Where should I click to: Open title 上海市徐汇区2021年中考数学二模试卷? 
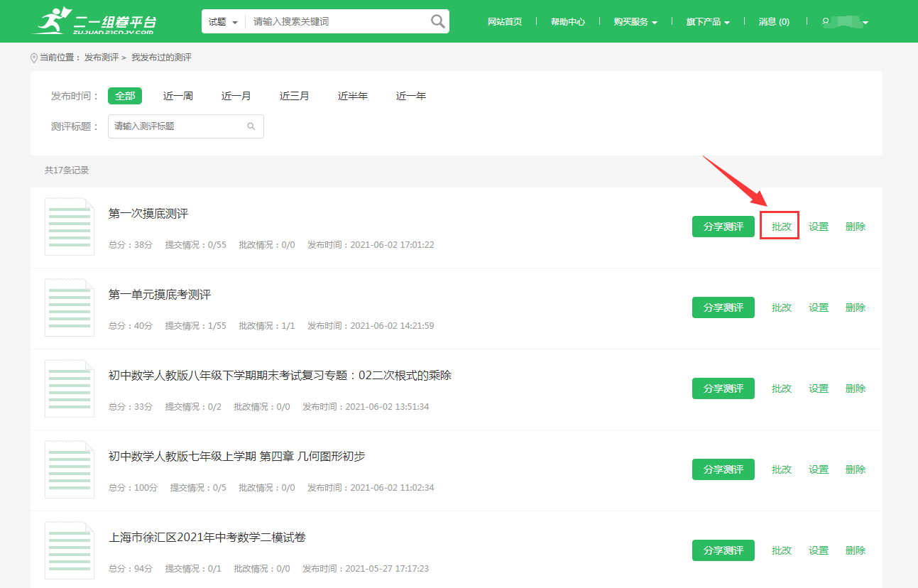[x=207, y=538]
